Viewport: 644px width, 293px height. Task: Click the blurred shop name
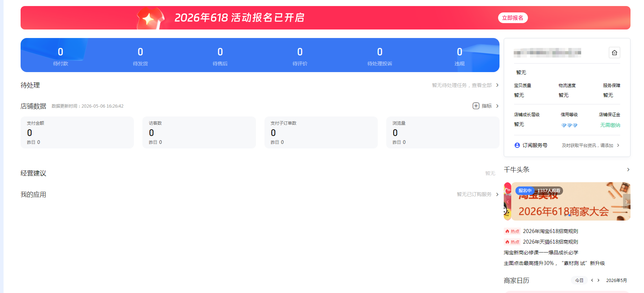pos(547,53)
